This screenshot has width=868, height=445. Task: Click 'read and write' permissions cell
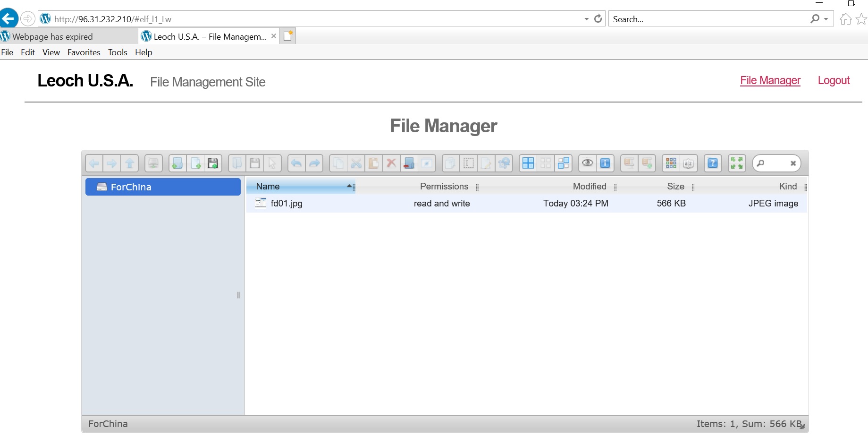442,204
